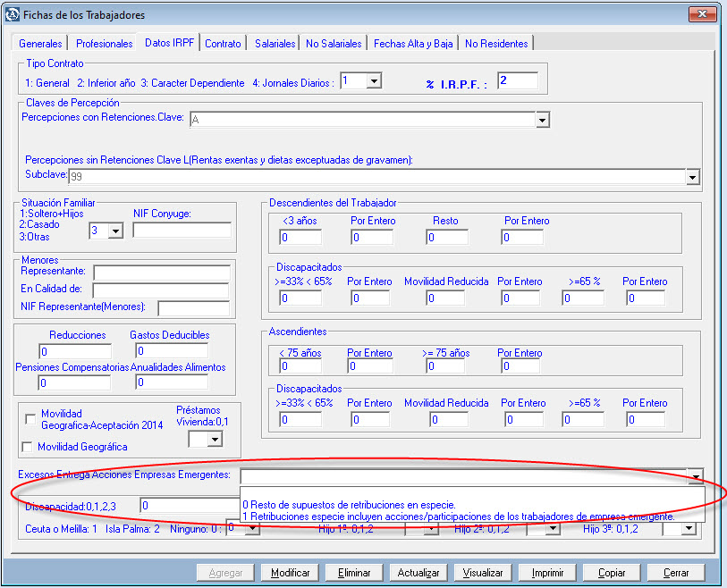Choose option 1 Retribuciones especie incluyen acciones

459,517
